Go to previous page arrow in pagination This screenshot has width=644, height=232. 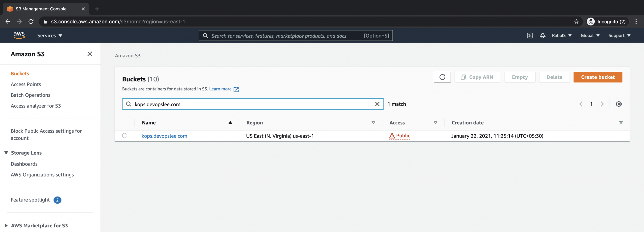point(581,104)
